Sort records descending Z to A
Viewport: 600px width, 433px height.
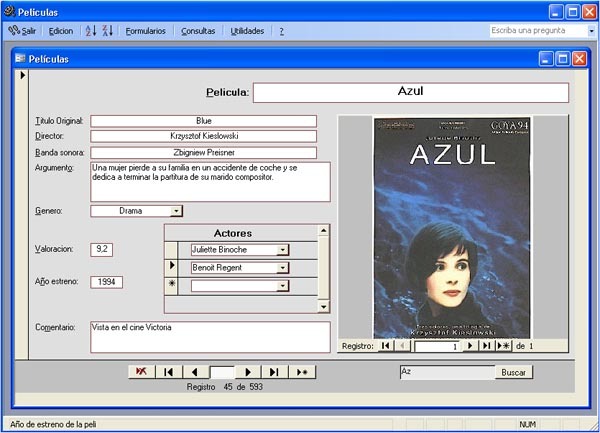[108, 31]
